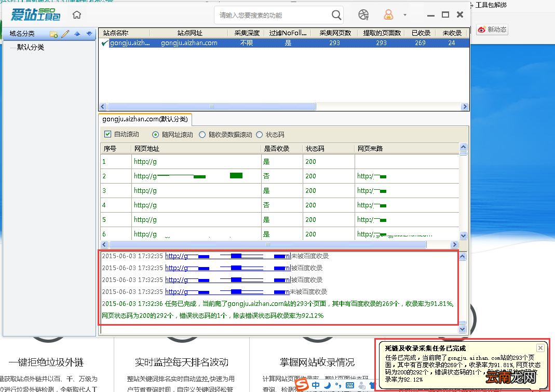The width and height of the screenshot is (555, 392).
Task: Click the 未收录 column header
Action: tap(452, 33)
